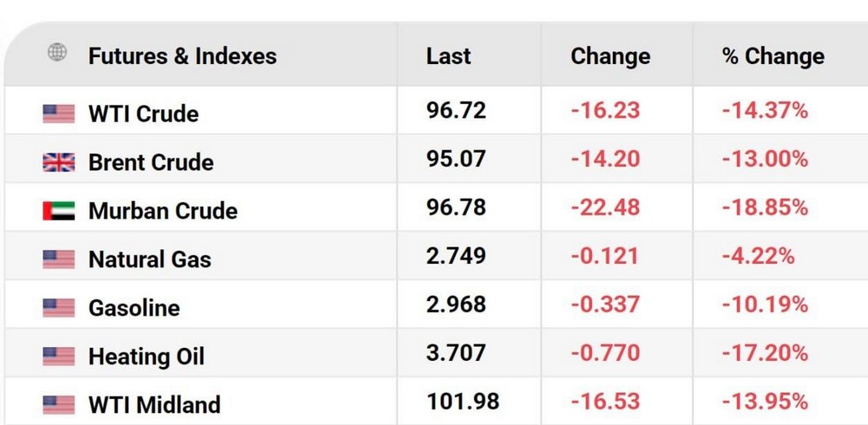Open the Brent Crude futures link
Viewport: 868px width, 425px height.
pyautogui.click(x=151, y=162)
